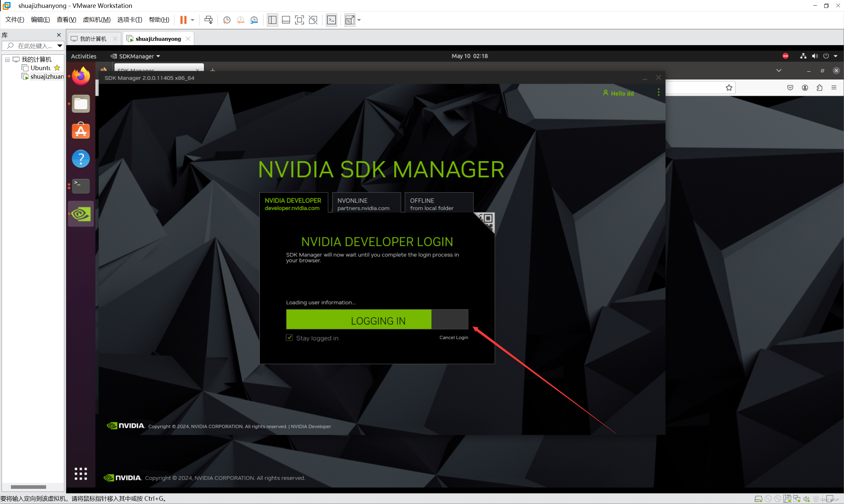844x504 pixels.
Task: Uncheck the Stay logged in checkbox
Action: point(289,338)
